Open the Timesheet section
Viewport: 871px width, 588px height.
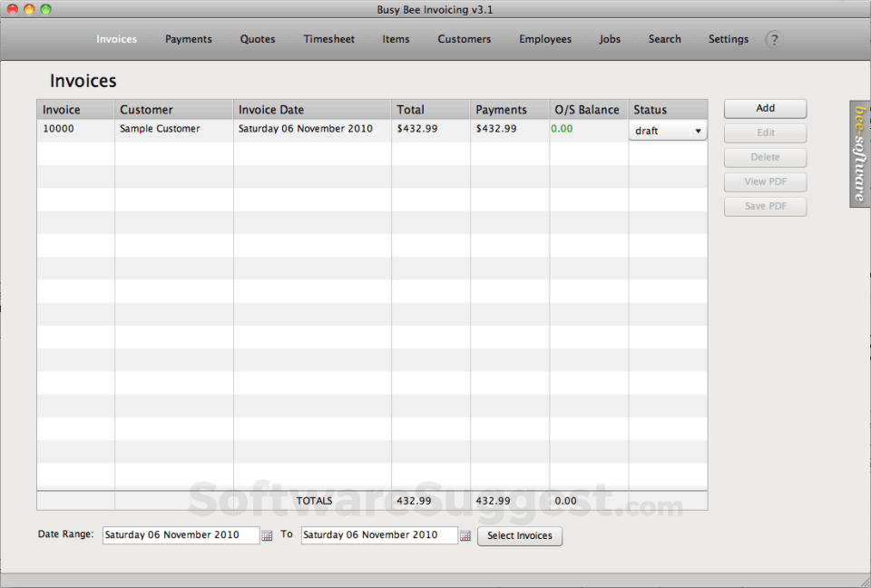tap(328, 39)
